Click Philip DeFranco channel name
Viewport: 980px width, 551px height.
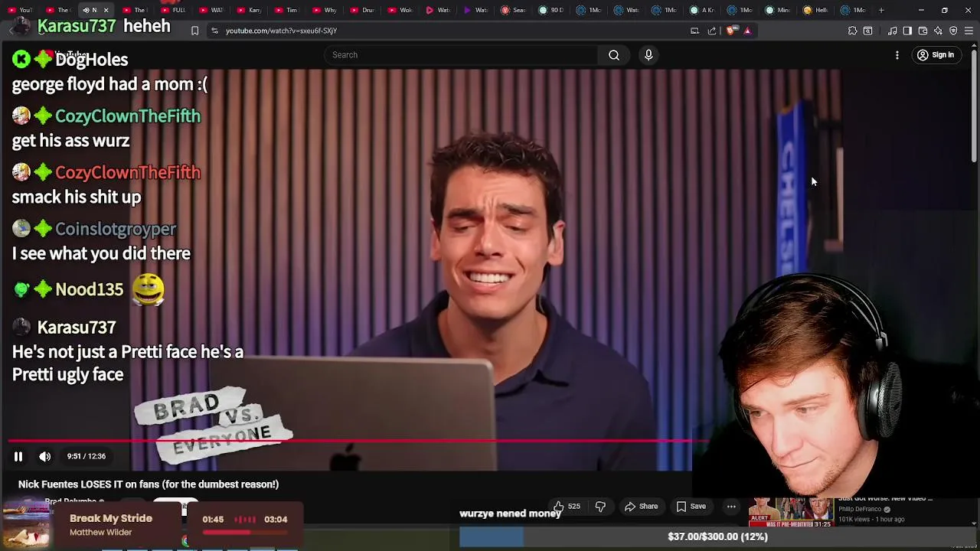861,509
